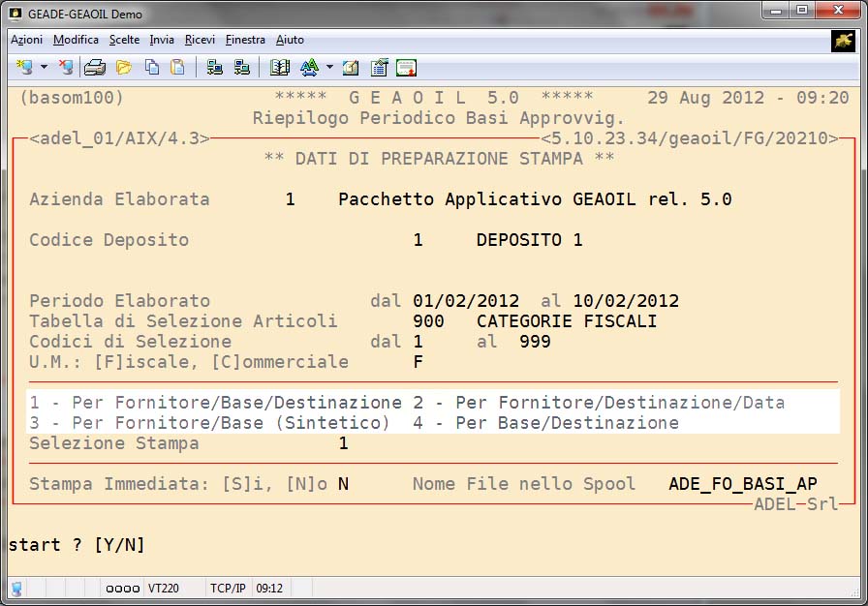The width and height of the screenshot is (868, 606).
Task: Click the disconnect session icon with red X
Action: tap(65, 68)
